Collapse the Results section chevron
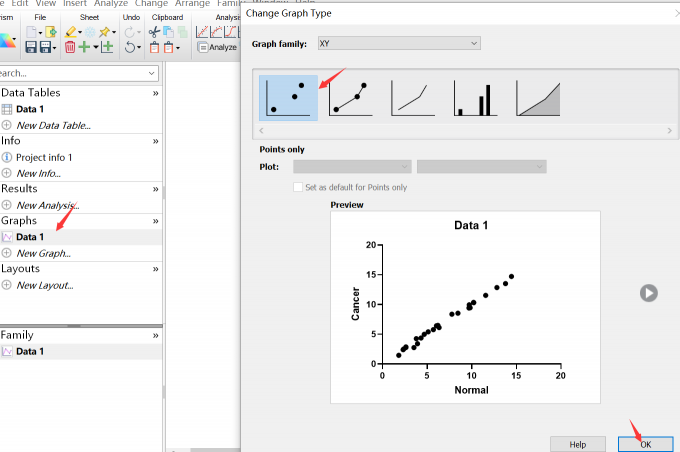Screen dimensions: 680x452 tap(155, 189)
